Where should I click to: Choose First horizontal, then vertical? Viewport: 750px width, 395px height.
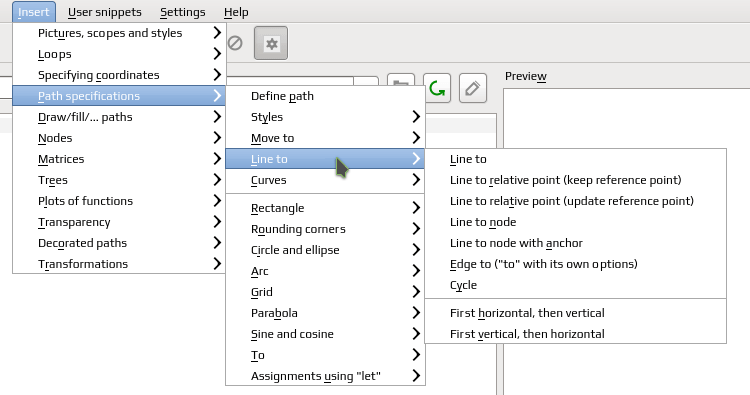[x=575, y=313]
